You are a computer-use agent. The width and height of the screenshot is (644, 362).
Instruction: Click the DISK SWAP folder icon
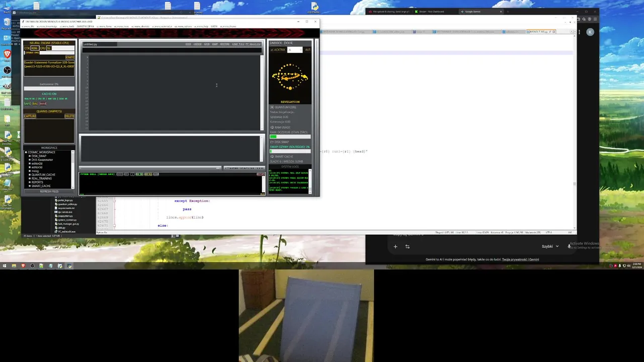click(x=272, y=142)
